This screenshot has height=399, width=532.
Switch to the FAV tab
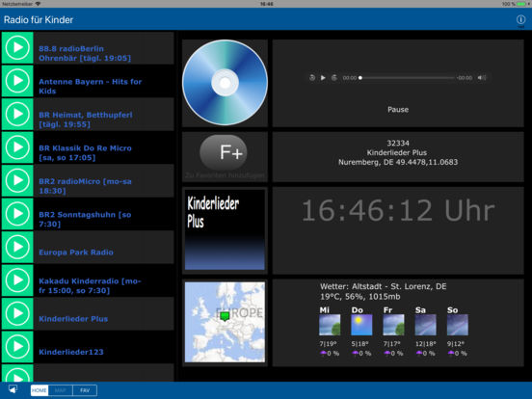tap(85, 390)
